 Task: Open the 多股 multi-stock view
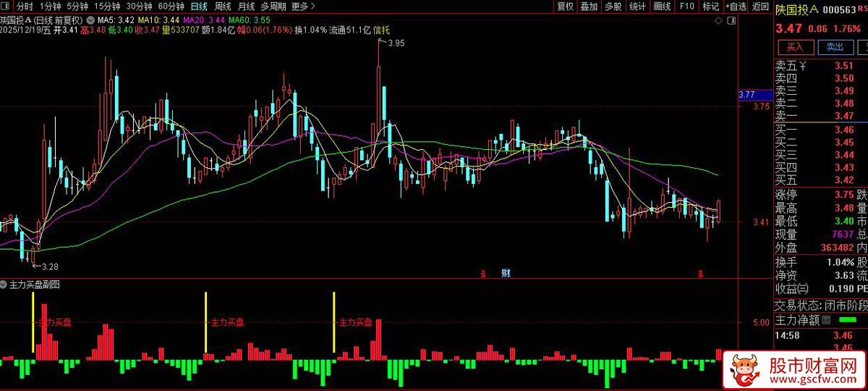pyautogui.click(x=613, y=7)
